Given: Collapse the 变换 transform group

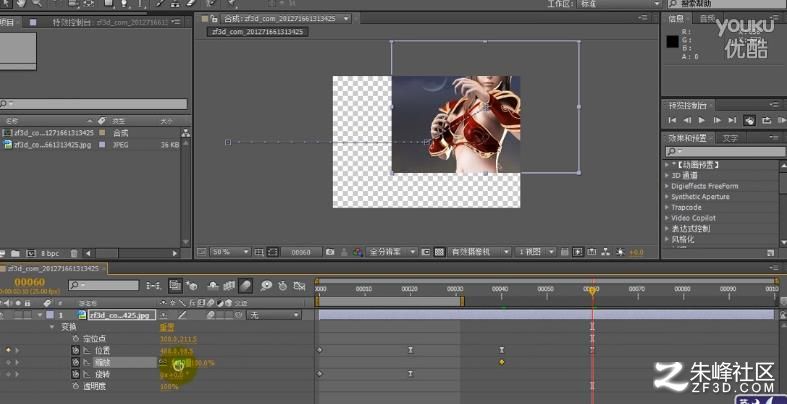Looking at the screenshot, I should (52, 327).
